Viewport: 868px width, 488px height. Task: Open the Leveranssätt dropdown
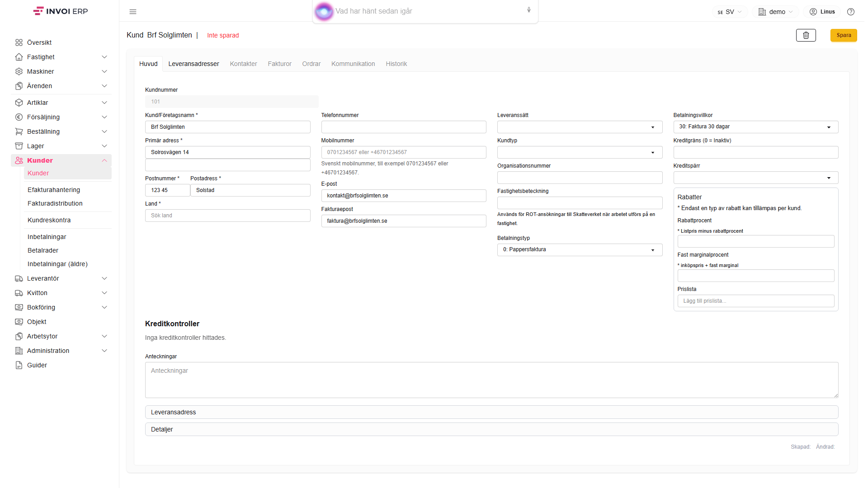pos(580,127)
